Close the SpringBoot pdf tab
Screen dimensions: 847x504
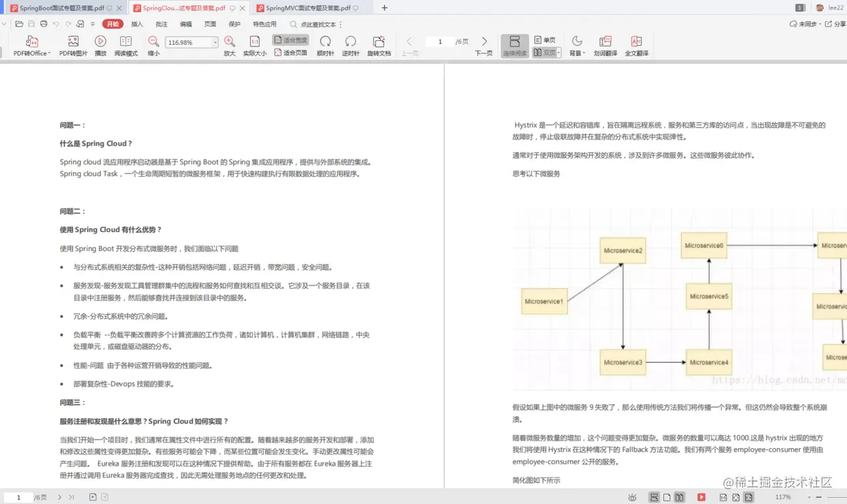coord(119,8)
